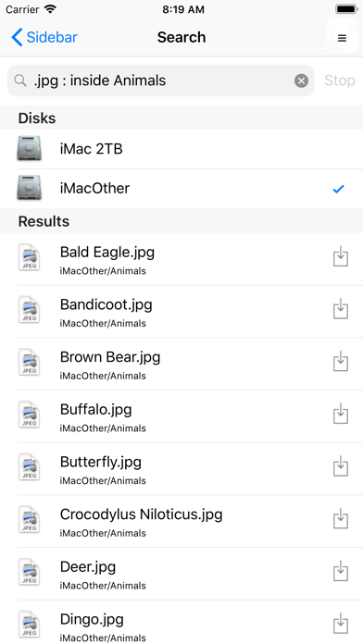This screenshot has width=363, height=644.
Task: Edit the '.jpg : inside Animals' search field
Action: point(161,80)
